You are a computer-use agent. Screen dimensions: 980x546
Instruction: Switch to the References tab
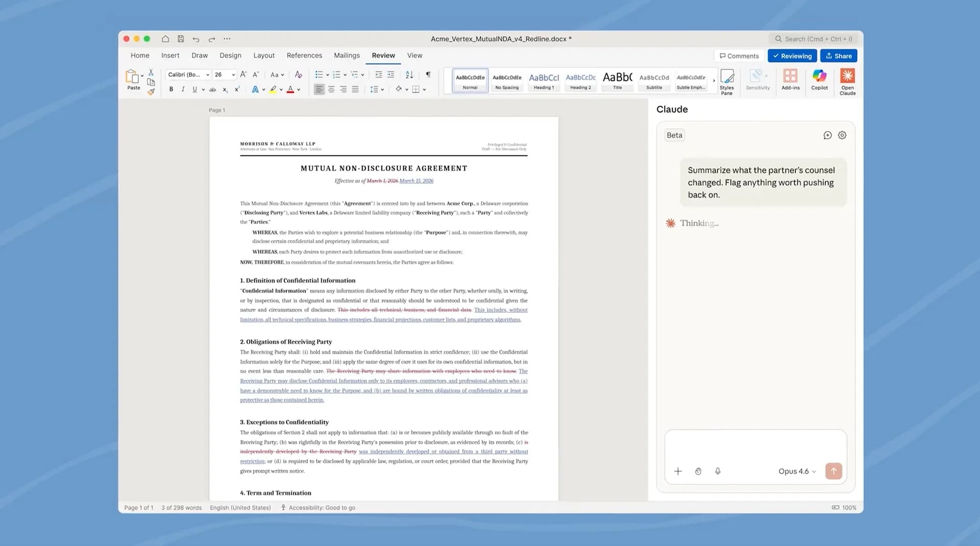tap(304, 55)
